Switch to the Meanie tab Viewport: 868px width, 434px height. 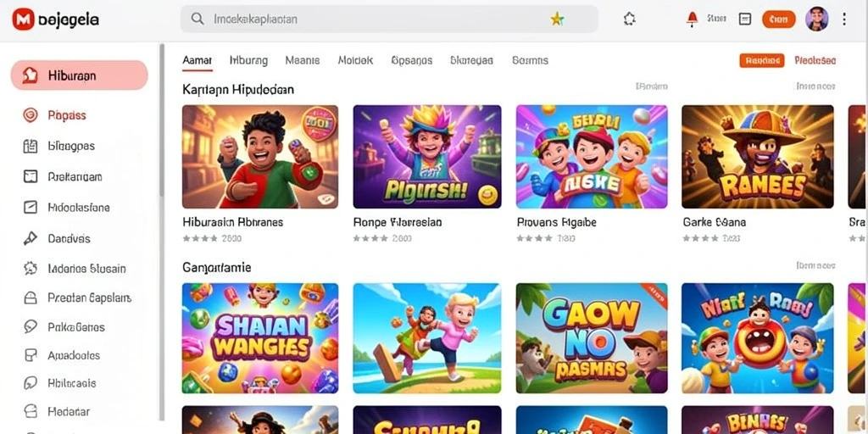(x=303, y=60)
